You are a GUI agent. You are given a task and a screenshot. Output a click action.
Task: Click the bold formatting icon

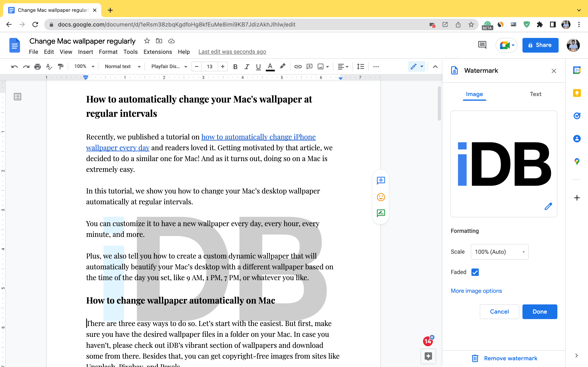pos(236,66)
